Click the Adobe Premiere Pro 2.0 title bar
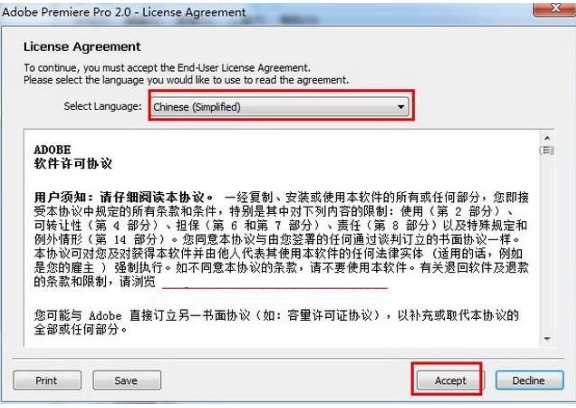The image size is (576, 408). coord(257,12)
